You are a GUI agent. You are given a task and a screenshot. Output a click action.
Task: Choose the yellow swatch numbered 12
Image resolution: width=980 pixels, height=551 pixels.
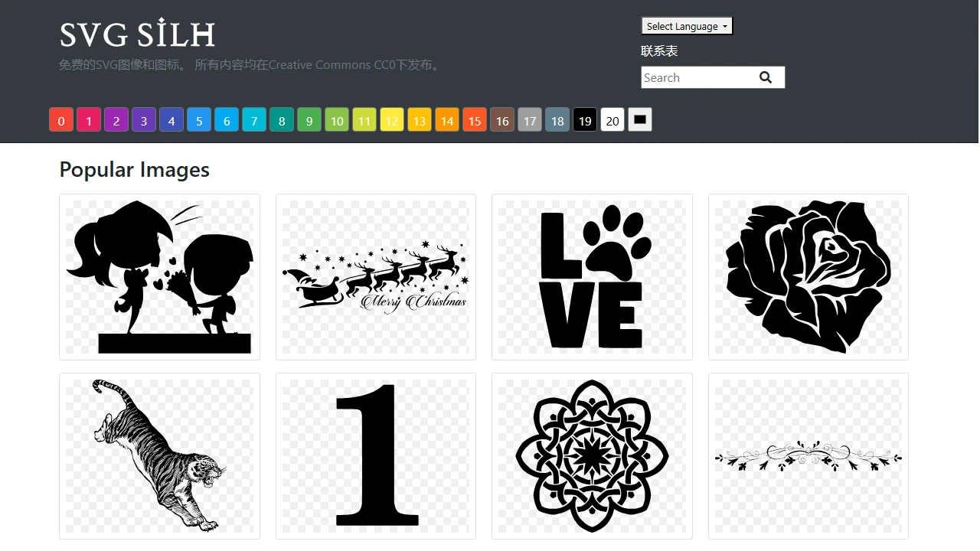(392, 120)
